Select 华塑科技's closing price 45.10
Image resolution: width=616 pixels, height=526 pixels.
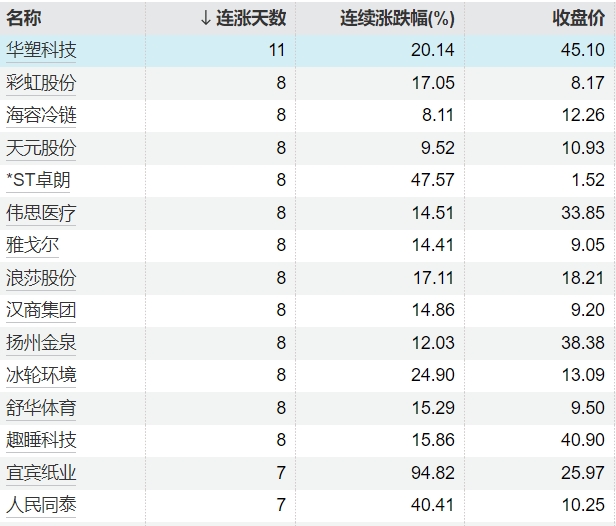(x=583, y=50)
